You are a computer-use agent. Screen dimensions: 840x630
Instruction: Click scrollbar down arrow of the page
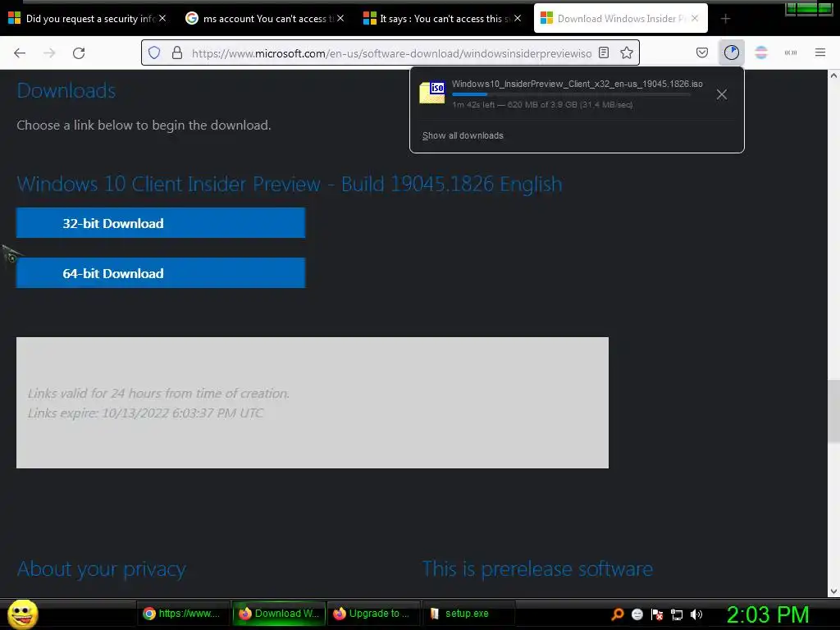pyautogui.click(x=833, y=591)
